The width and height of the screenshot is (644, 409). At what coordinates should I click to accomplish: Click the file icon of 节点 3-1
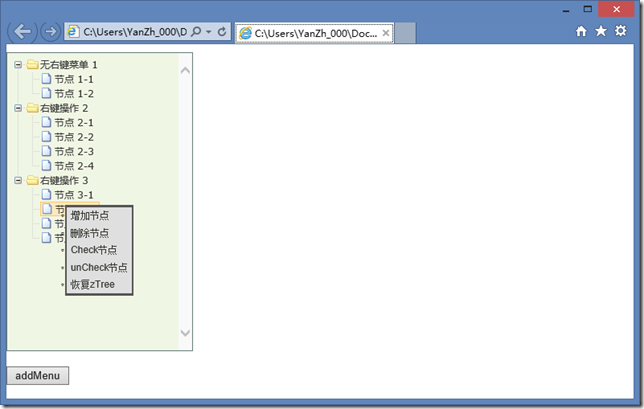pos(47,194)
